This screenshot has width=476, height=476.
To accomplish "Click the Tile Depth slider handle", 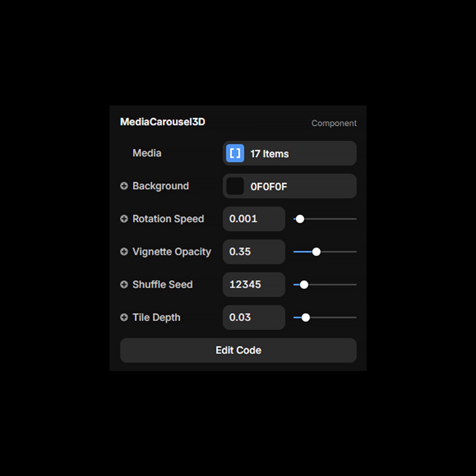I will click(x=305, y=318).
